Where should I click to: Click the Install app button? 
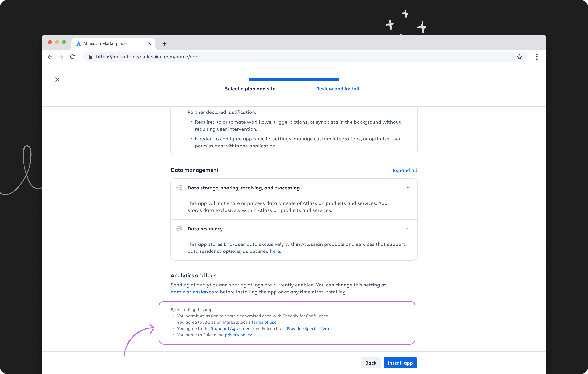click(400, 363)
